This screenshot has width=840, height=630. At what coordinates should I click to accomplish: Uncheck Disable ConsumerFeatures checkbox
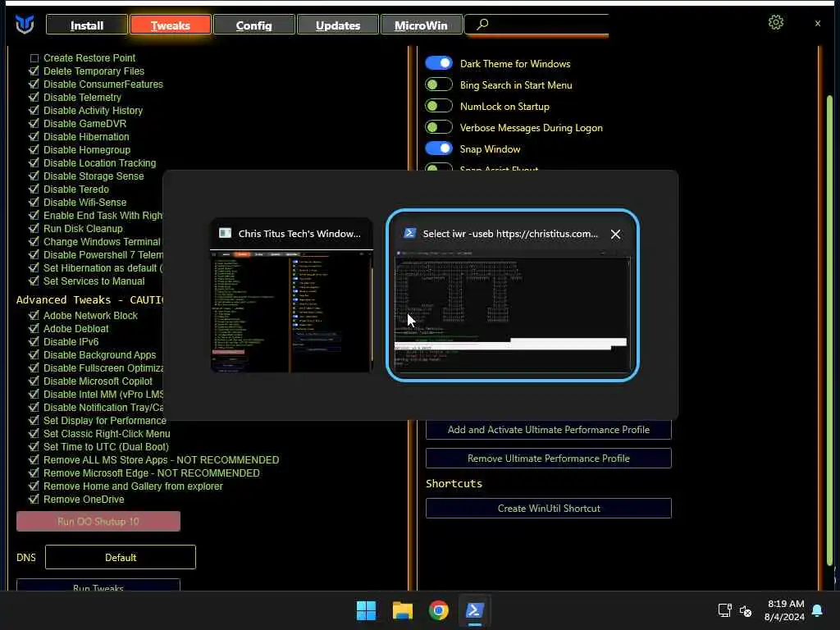(x=34, y=84)
